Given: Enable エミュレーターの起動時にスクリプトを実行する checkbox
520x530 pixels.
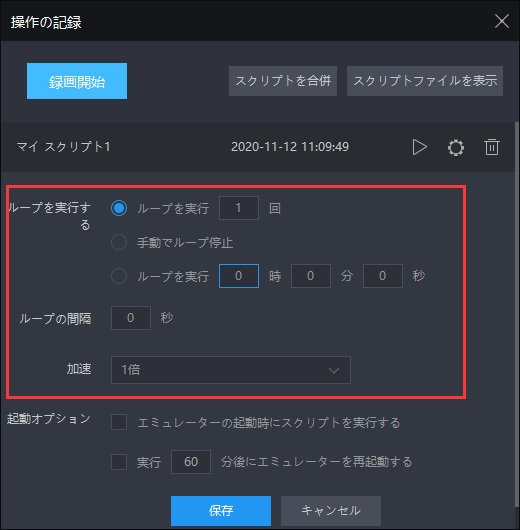Looking at the screenshot, I should (119, 422).
